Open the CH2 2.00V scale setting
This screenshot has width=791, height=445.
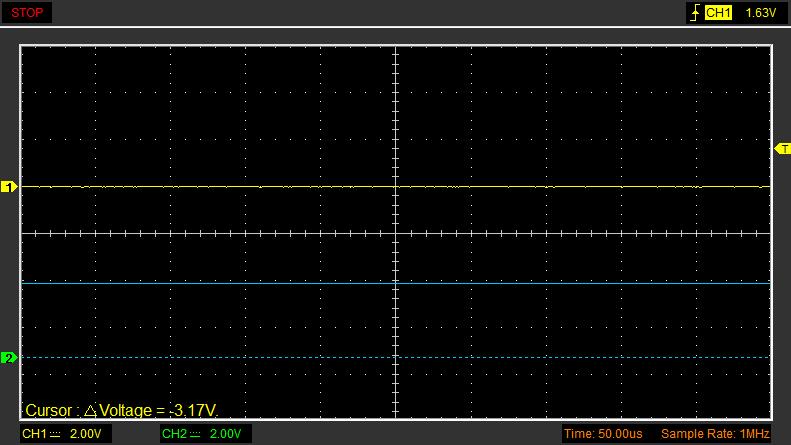click(x=226, y=434)
